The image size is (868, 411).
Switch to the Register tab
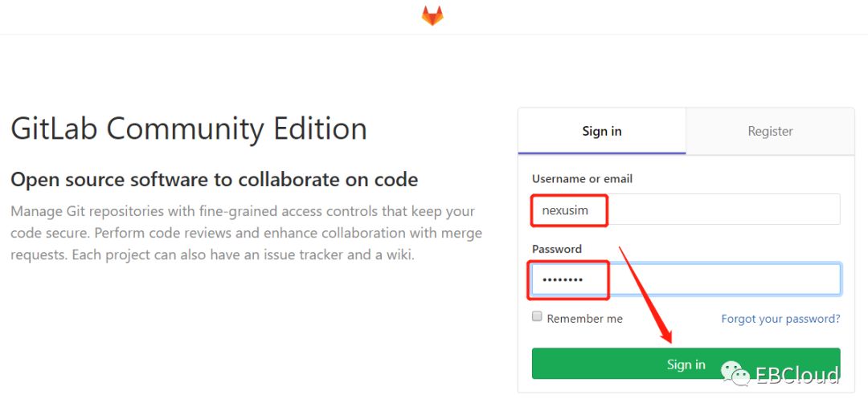(x=770, y=131)
